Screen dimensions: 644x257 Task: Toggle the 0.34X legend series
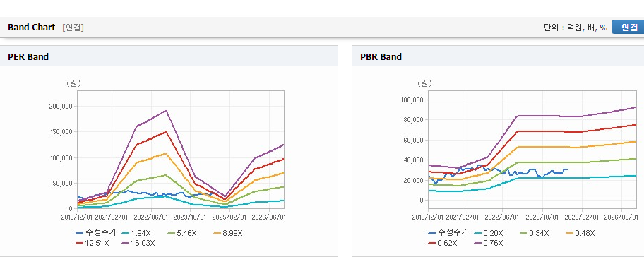pyautogui.click(x=535, y=233)
